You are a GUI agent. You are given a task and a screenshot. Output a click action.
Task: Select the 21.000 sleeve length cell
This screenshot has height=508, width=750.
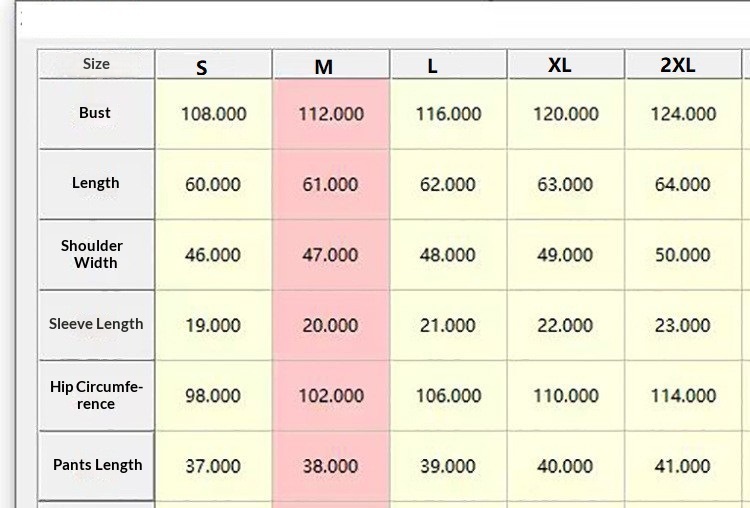pos(448,326)
